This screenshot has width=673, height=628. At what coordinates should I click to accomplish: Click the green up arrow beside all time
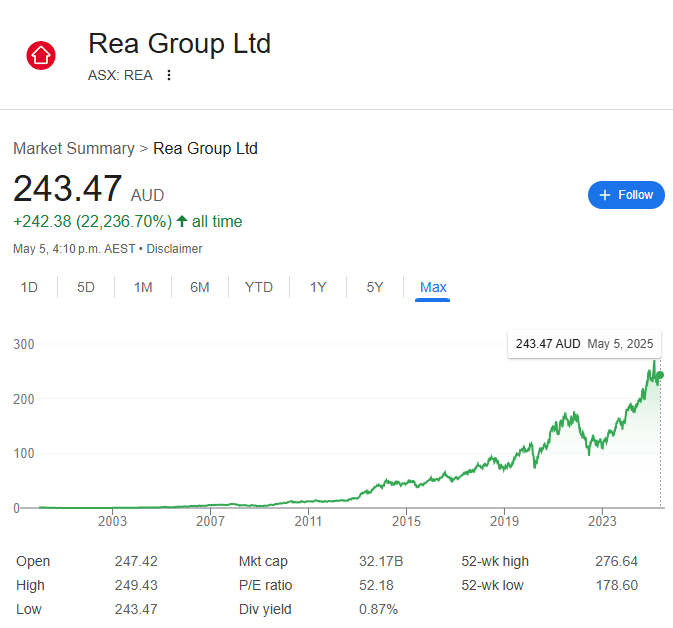click(182, 221)
